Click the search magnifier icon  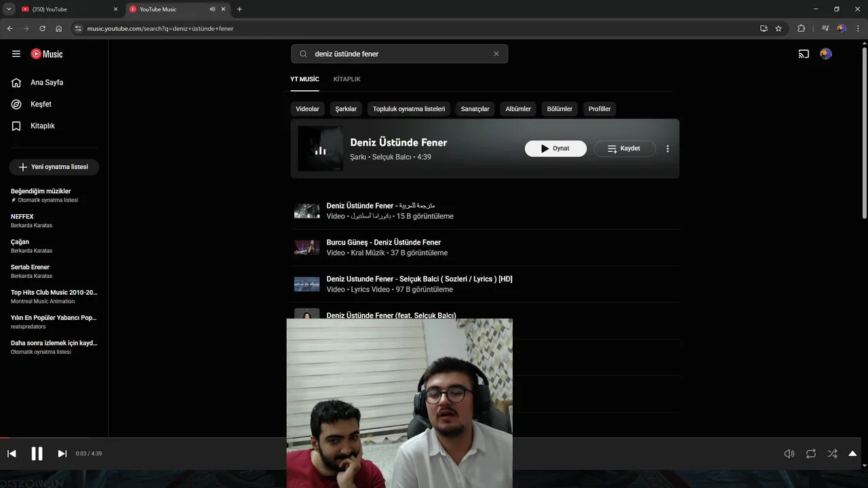(x=303, y=54)
